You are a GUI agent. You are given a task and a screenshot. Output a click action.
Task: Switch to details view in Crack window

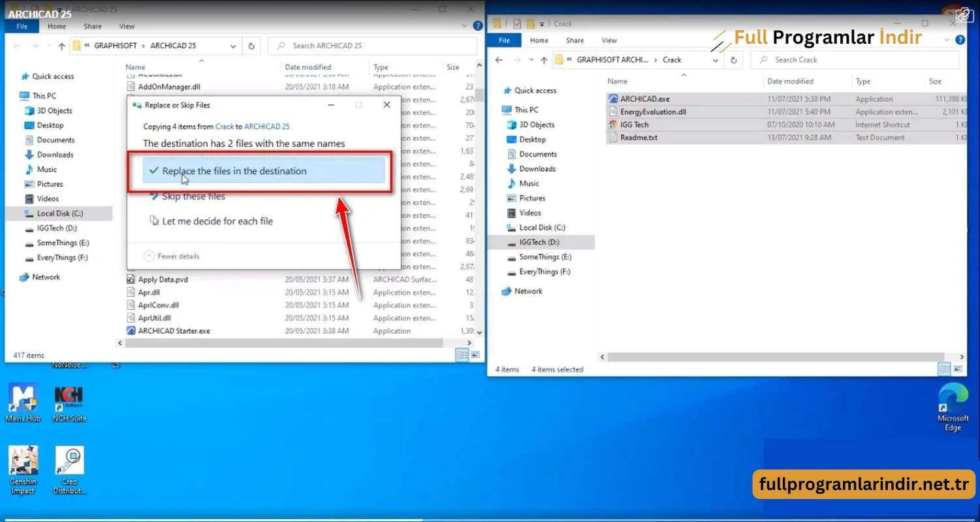click(945, 369)
